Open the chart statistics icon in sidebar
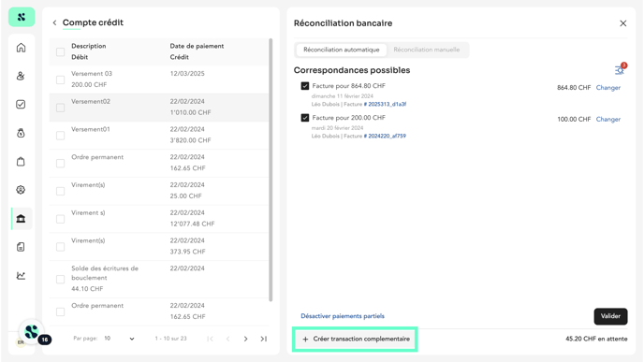Viewport: 644px width, 362px height. click(x=21, y=275)
